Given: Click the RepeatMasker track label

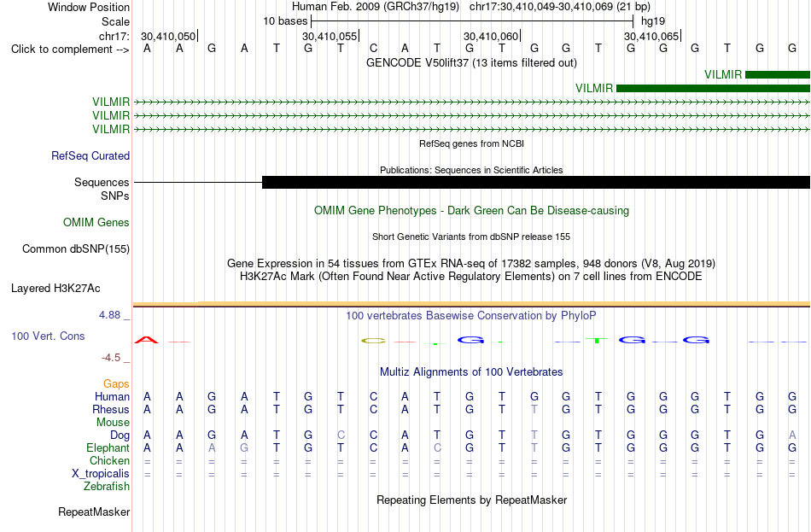Looking at the screenshot, I should pyautogui.click(x=94, y=512).
